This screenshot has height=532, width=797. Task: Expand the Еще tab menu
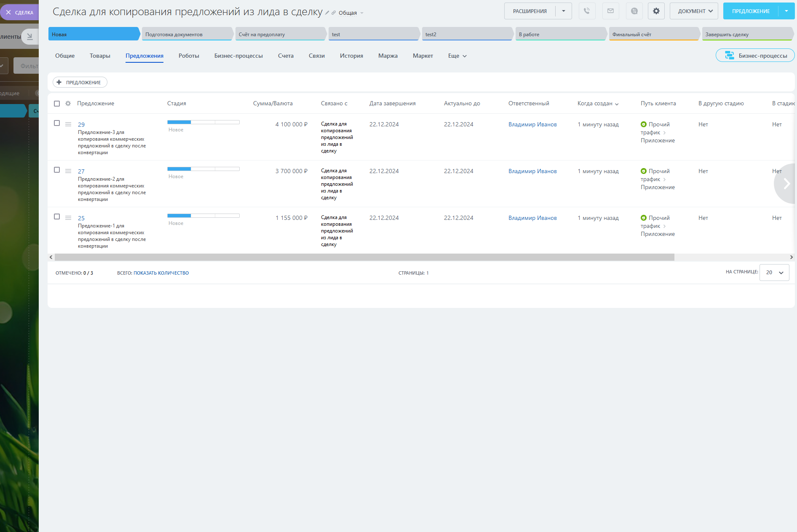tap(457, 56)
